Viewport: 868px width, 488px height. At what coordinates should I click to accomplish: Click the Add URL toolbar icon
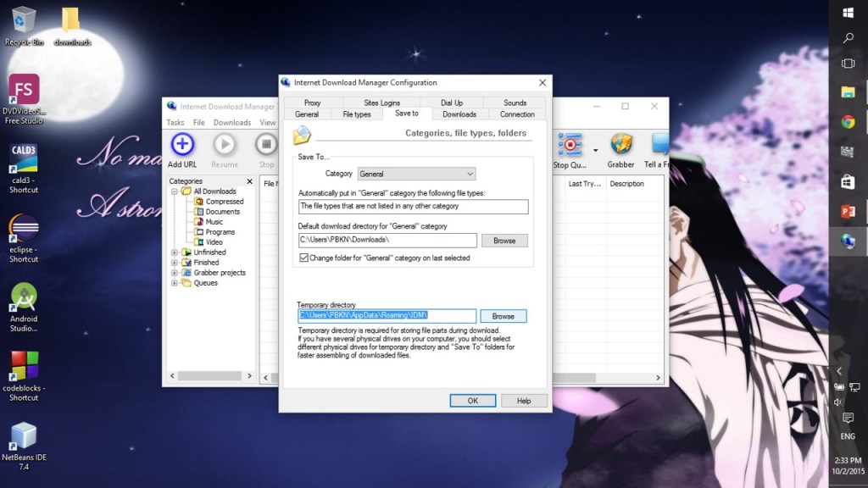click(182, 146)
